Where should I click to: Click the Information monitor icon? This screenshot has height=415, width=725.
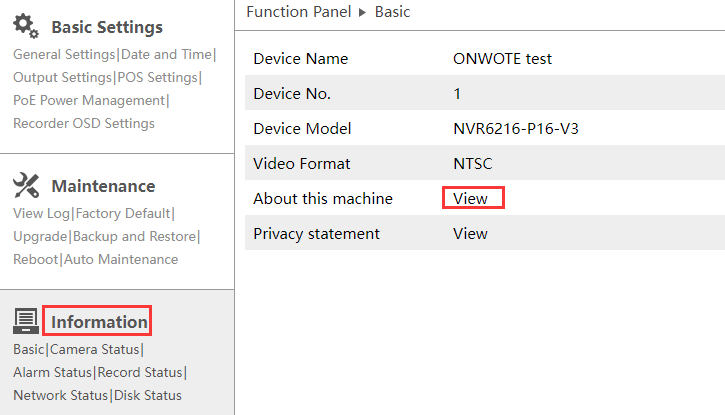click(x=26, y=321)
